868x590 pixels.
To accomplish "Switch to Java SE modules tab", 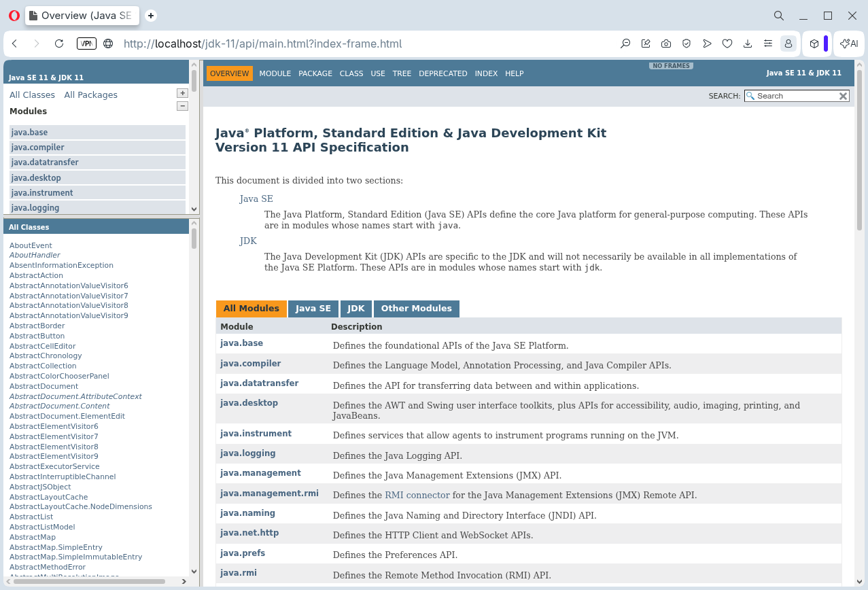I will click(x=313, y=309).
